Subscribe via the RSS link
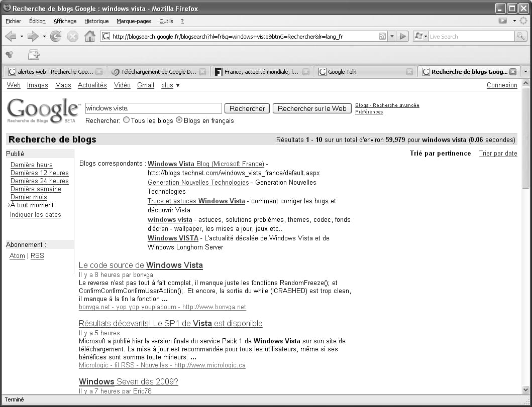 pyautogui.click(x=37, y=256)
